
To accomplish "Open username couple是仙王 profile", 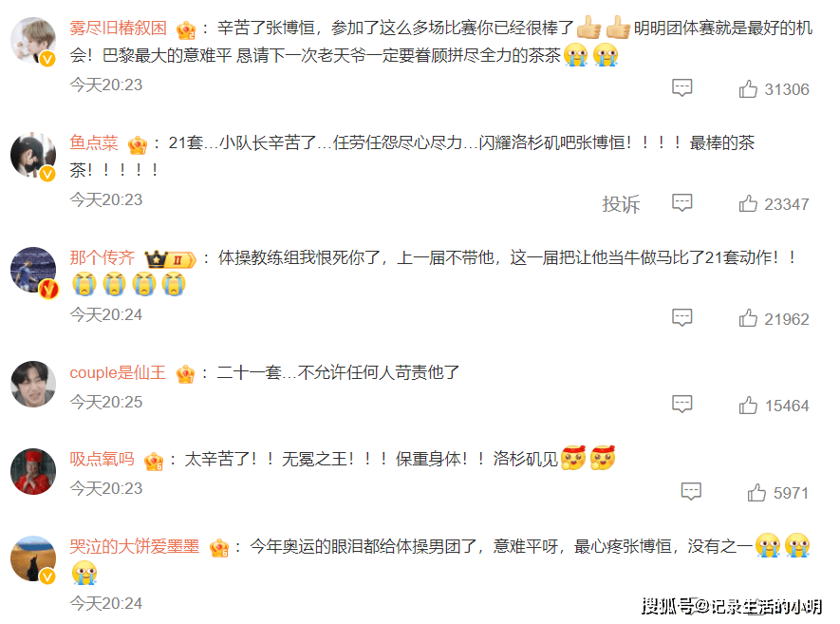I will (118, 372).
